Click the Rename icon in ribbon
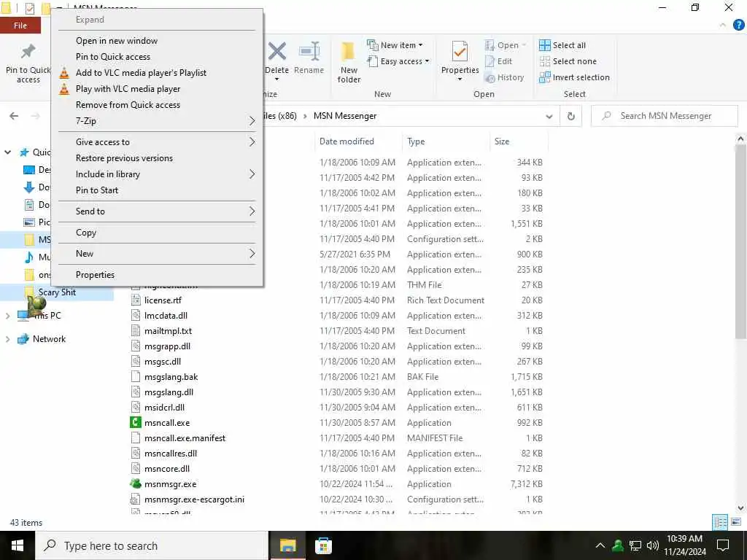This screenshot has height=560, width=747. [309, 51]
